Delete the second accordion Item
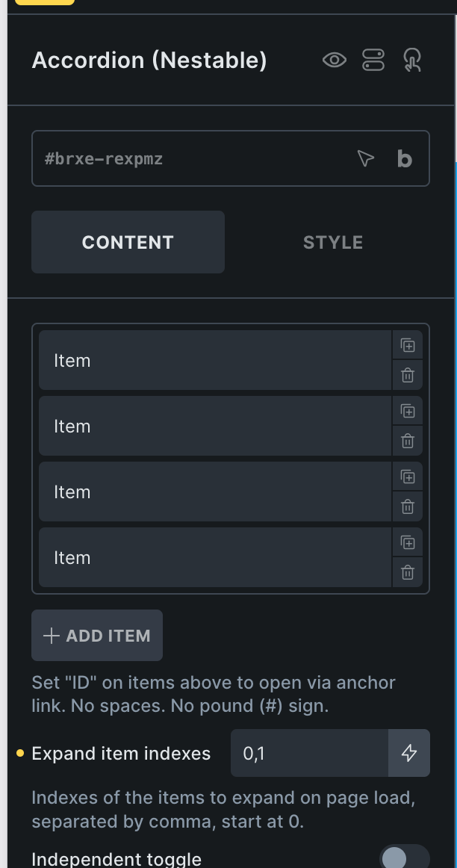 pos(407,441)
